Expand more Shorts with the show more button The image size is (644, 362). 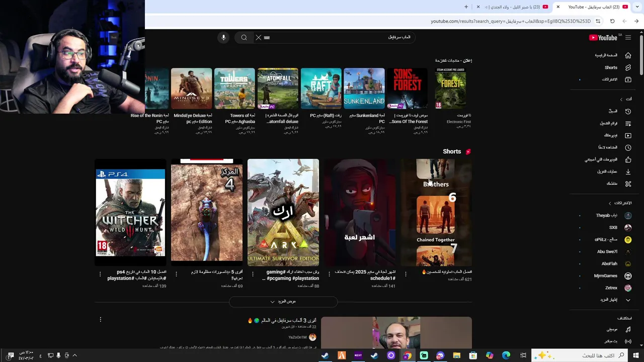283,302
